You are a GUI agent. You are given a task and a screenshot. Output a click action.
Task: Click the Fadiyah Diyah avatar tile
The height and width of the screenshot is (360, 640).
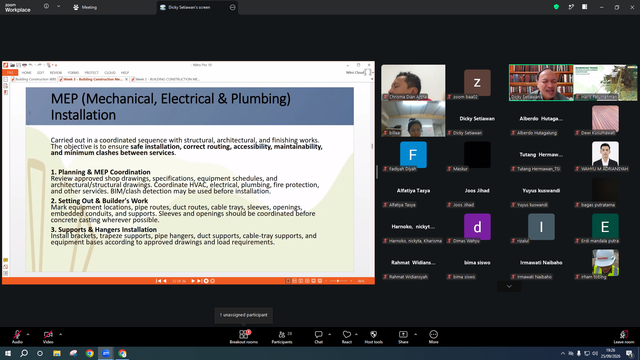[413, 155]
